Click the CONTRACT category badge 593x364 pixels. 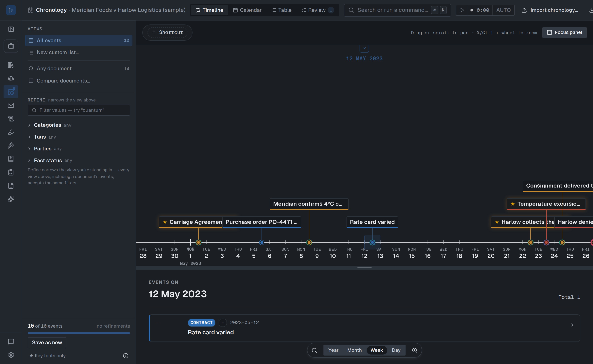pyautogui.click(x=202, y=323)
